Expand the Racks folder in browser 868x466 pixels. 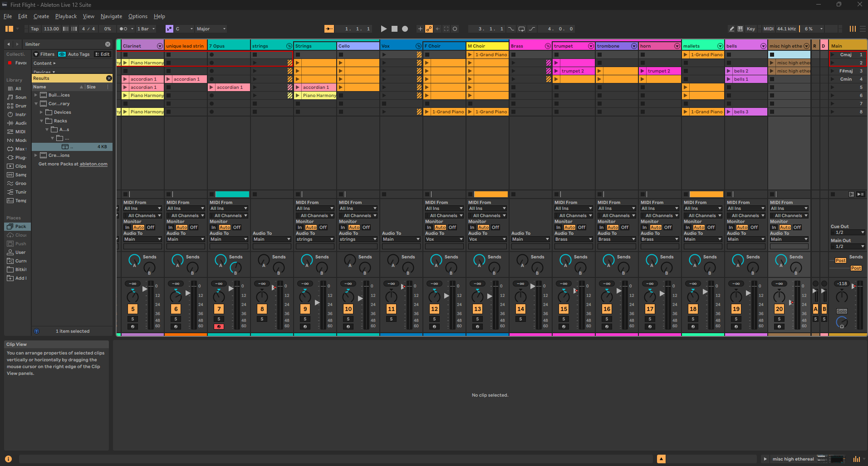tap(42, 121)
